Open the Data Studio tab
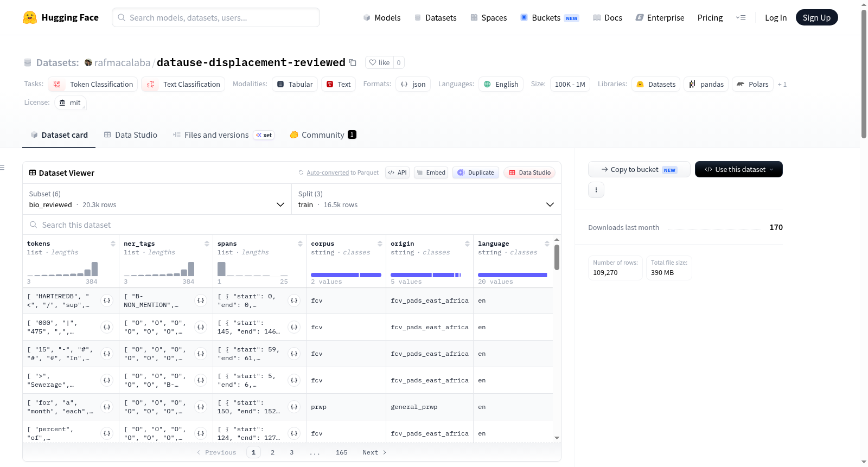Screen dimensions: 868x467 tap(131, 135)
